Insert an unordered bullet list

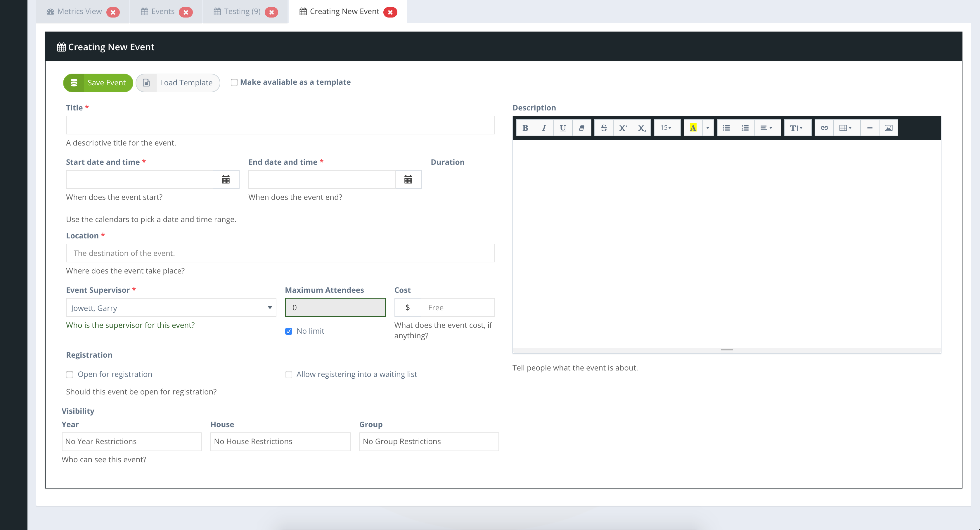[x=726, y=128]
